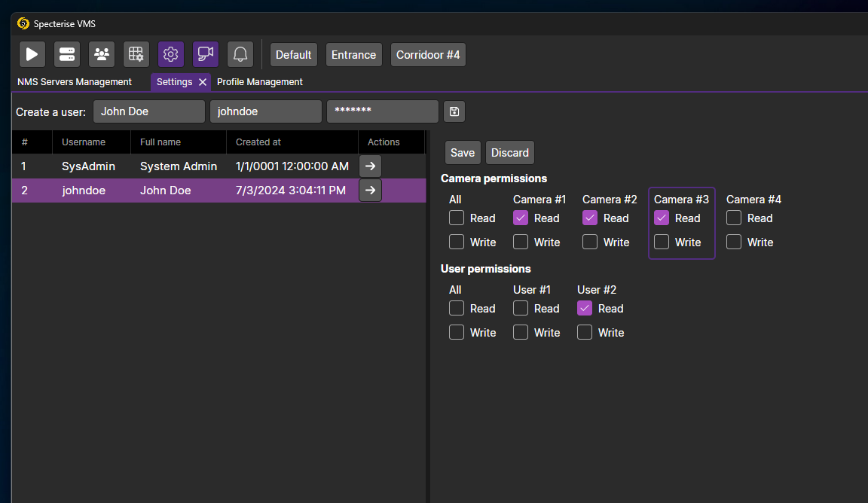
Task: Click the arrow action for the johndoe row
Action: pyautogui.click(x=371, y=191)
